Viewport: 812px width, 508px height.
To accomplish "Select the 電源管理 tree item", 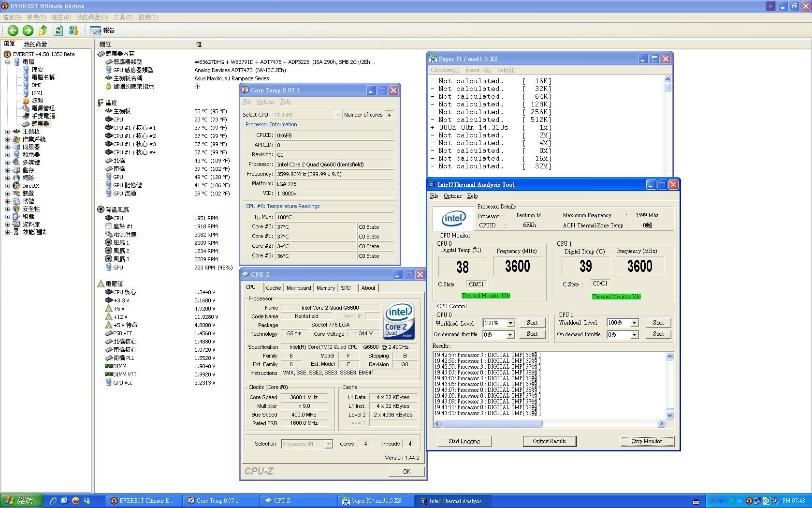I will point(43,108).
